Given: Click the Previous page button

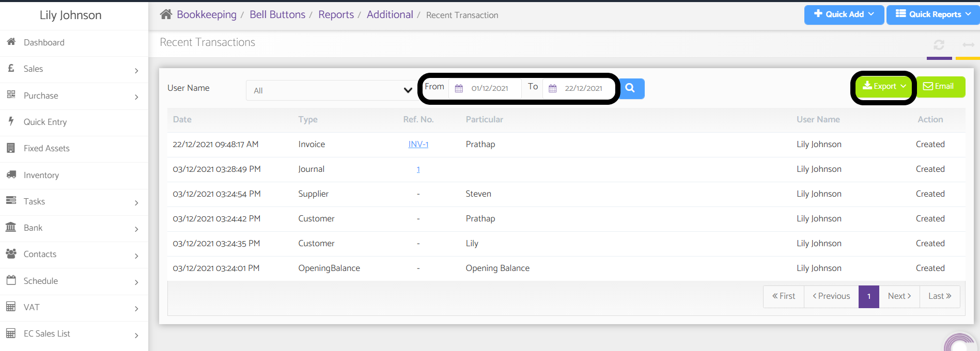Looking at the screenshot, I should [831, 296].
